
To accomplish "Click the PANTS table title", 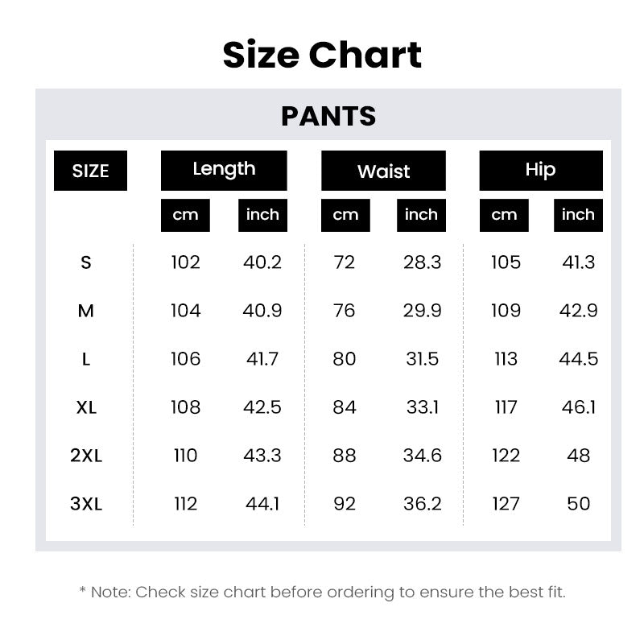I will click(x=328, y=117).
